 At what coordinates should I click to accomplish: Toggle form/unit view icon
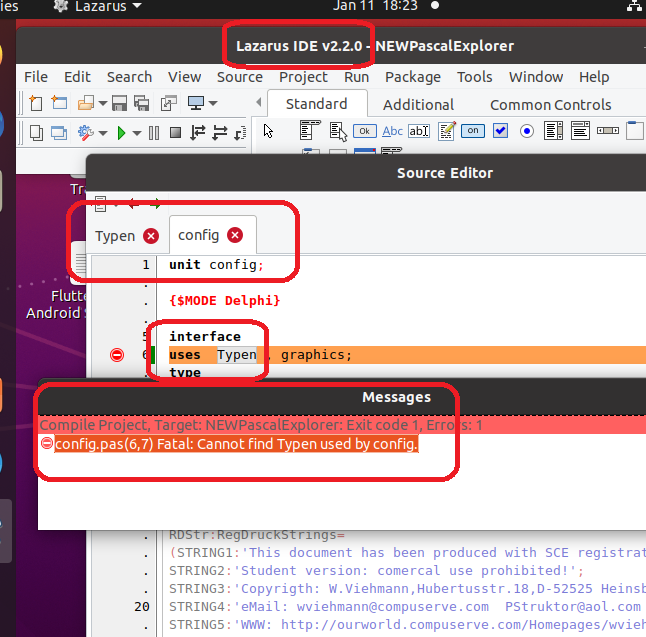click(x=169, y=103)
